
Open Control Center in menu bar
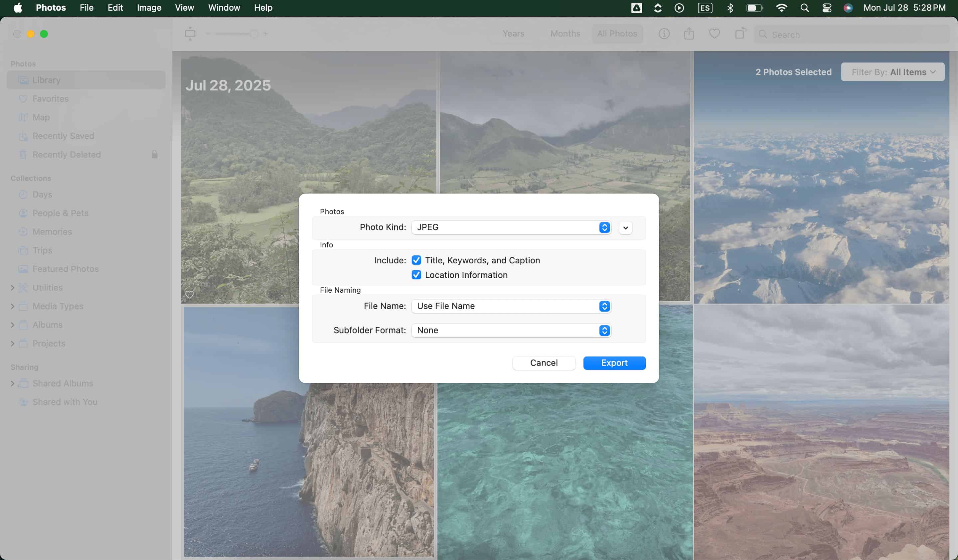[827, 8]
